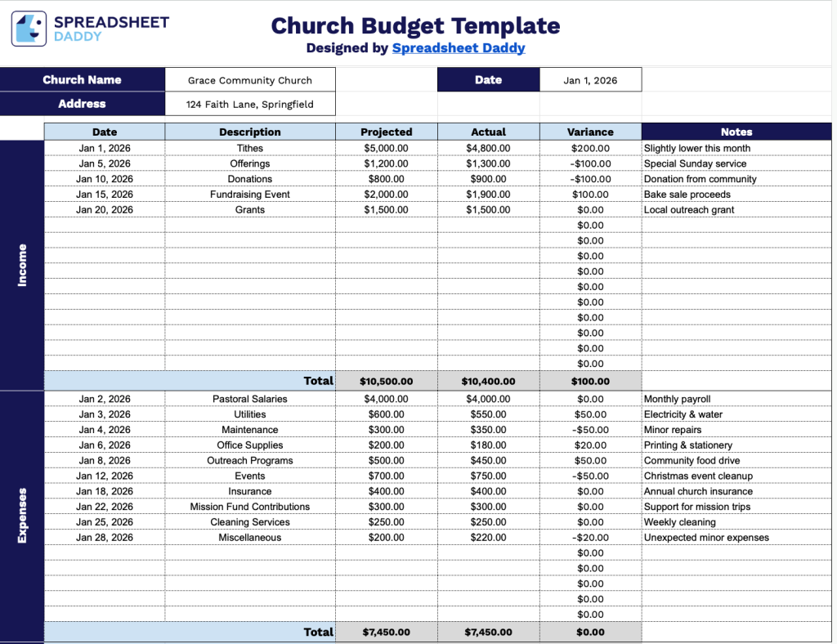Viewport: 837px width, 644px height.
Task: Click the Income section side label
Action: click(x=22, y=265)
